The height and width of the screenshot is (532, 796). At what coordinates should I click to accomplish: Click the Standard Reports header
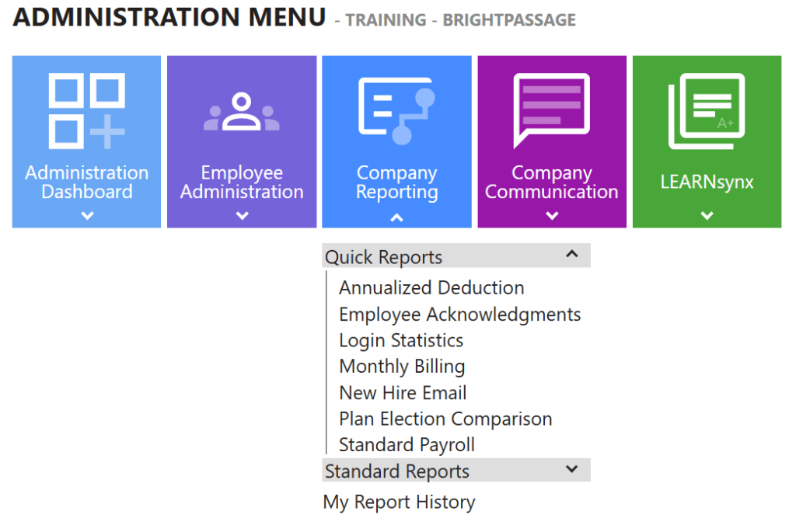tap(397, 471)
